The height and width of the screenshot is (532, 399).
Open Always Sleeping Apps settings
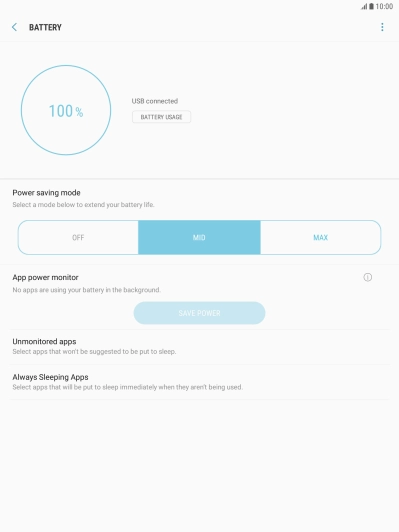point(200,382)
